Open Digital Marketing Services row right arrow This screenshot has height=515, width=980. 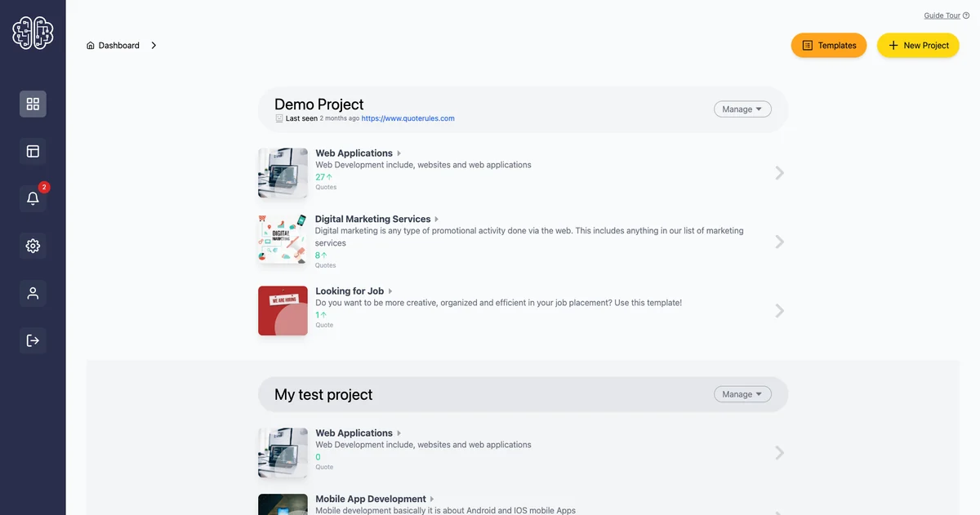pyautogui.click(x=779, y=242)
